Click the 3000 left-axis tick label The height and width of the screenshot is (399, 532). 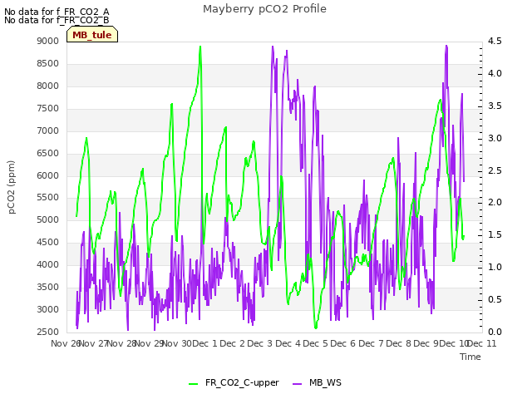click(48, 309)
